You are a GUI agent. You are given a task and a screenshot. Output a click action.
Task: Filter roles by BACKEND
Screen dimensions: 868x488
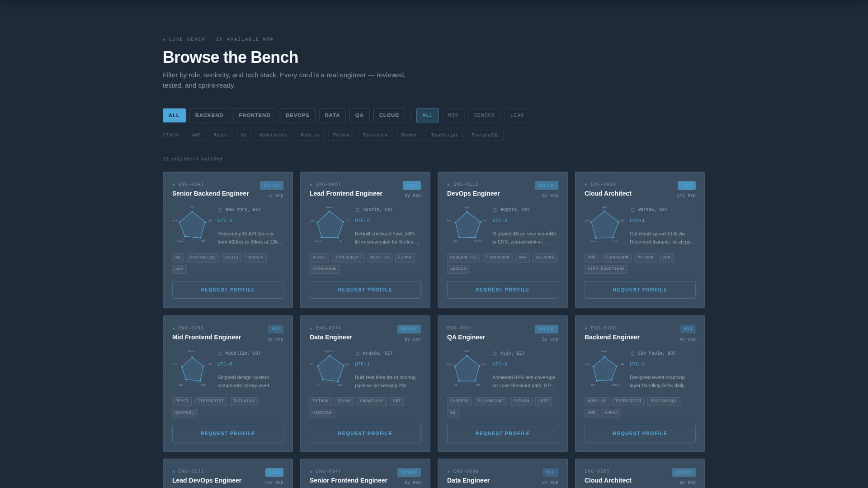(x=209, y=115)
